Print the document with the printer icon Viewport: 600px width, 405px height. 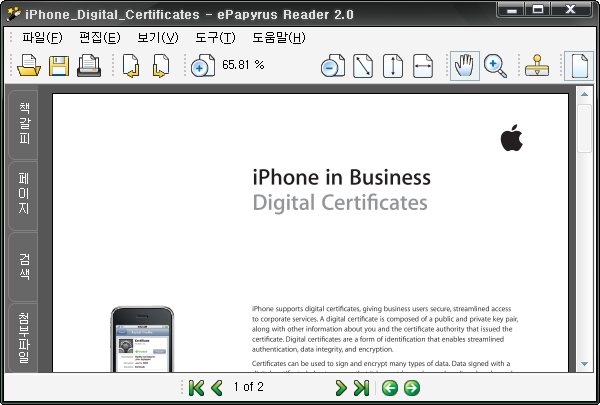click(89, 66)
